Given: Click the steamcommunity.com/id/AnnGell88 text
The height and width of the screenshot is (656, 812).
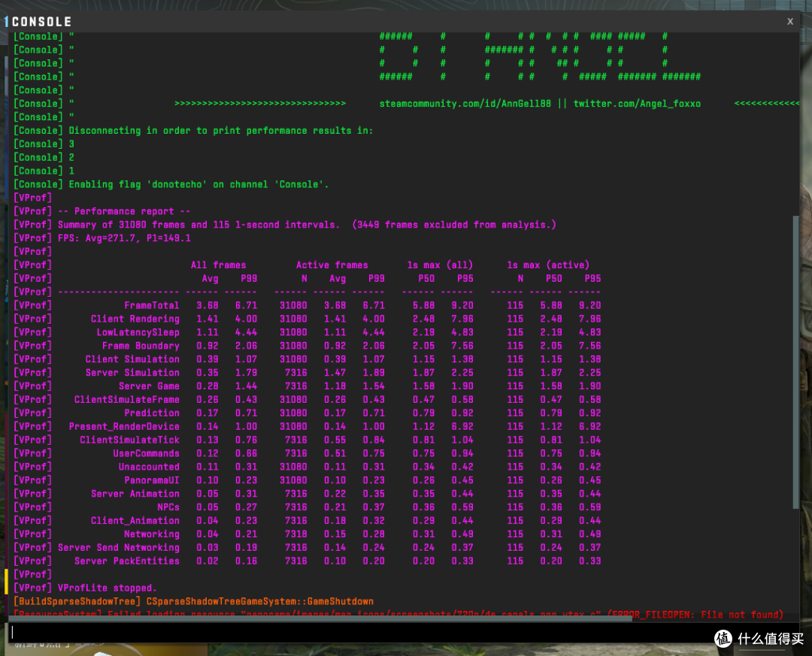Looking at the screenshot, I should coord(465,104).
